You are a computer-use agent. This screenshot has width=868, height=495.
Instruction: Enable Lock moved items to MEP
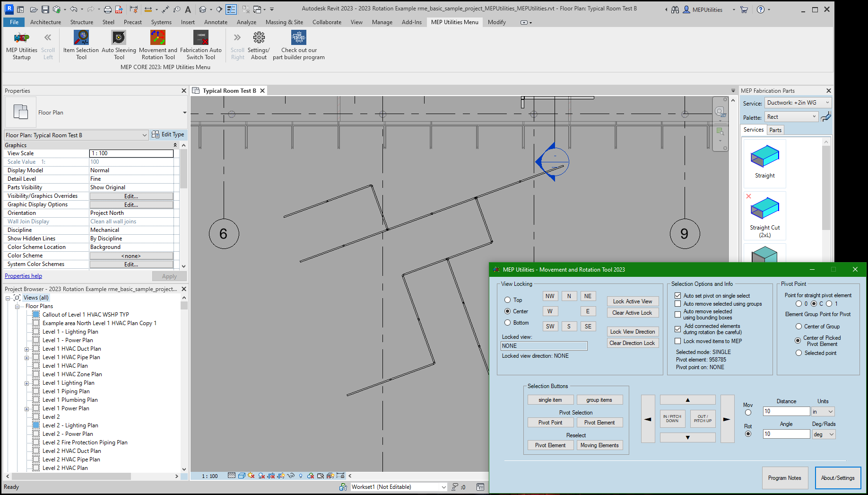coord(677,341)
